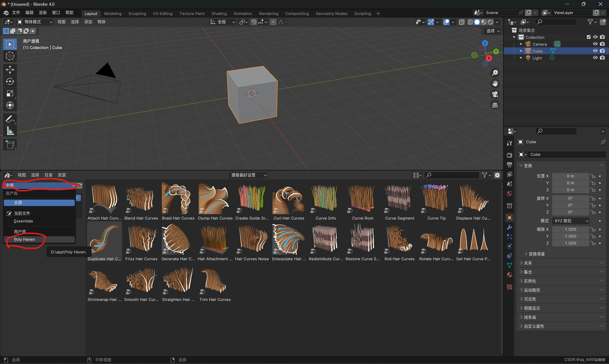Select Poly Haven asset library

pyautogui.click(x=25, y=239)
